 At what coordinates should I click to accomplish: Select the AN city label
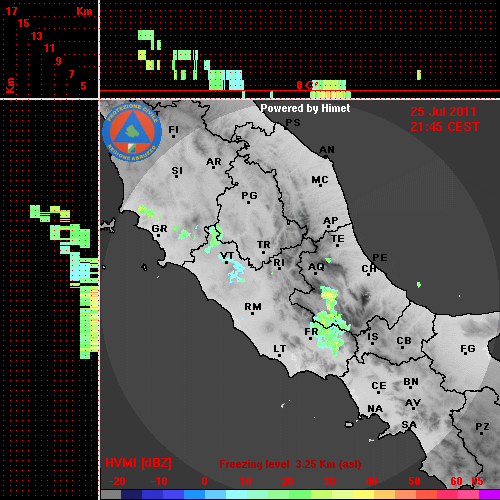pos(327,150)
